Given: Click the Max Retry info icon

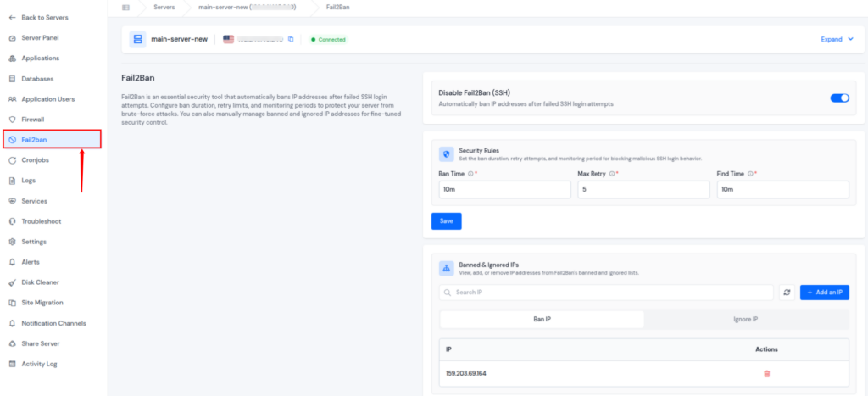Looking at the screenshot, I should [x=612, y=174].
